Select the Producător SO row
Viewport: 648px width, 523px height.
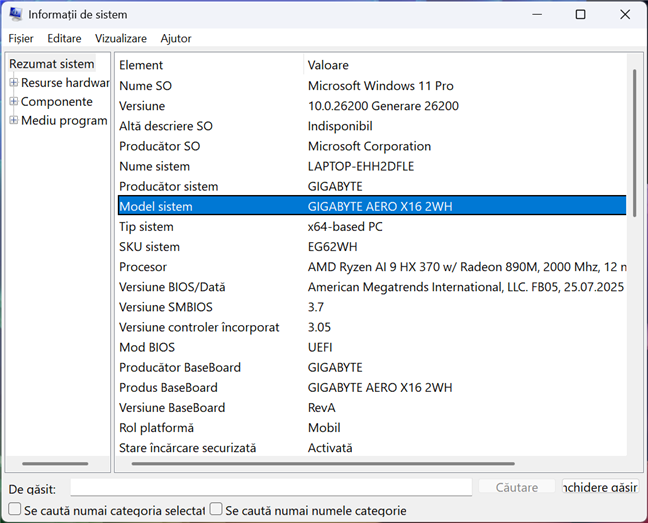tap(372, 146)
